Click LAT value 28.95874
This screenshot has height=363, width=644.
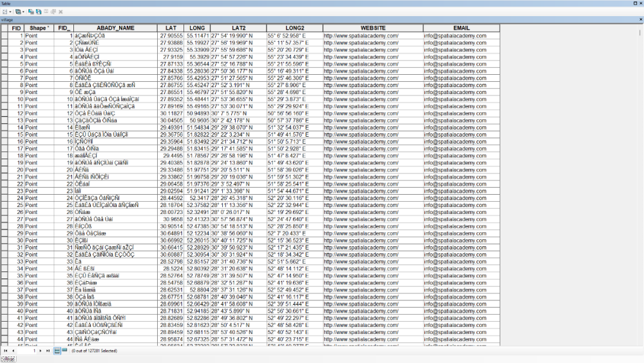pos(171,339)
